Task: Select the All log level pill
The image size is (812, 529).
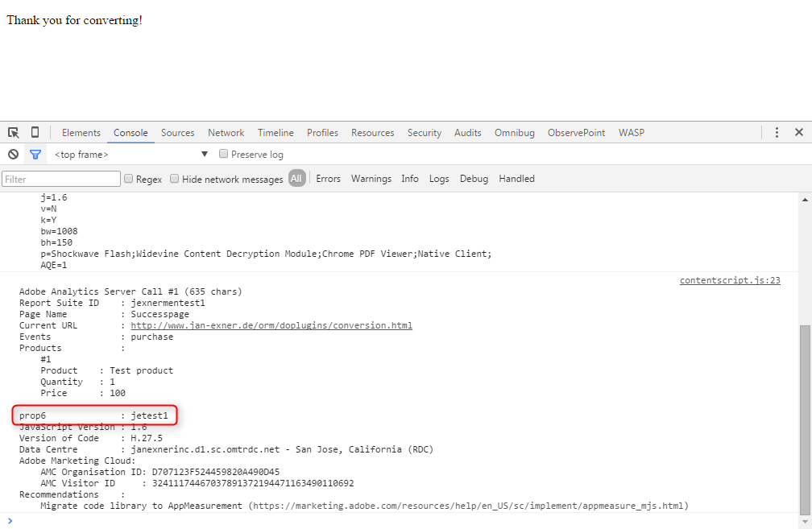Action: 296,179
